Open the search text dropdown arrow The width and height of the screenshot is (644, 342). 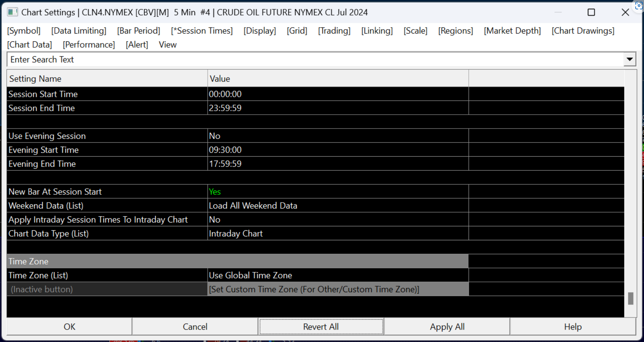click(629, 59)
